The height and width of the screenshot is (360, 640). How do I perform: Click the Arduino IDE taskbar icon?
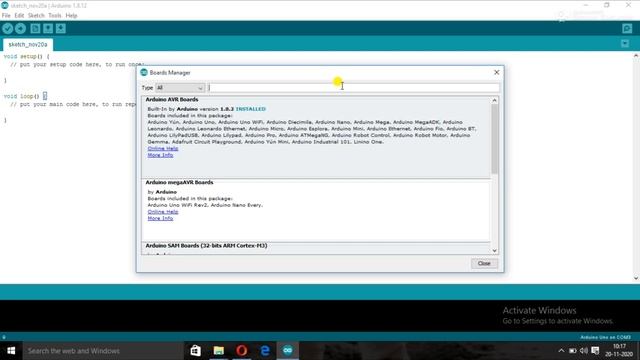288,351
